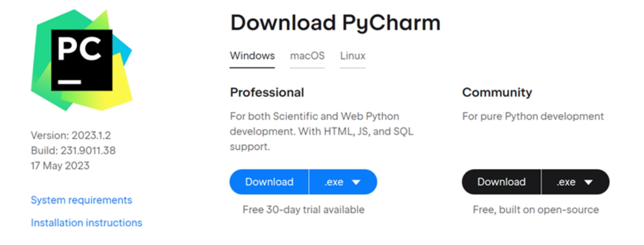644x245 pixels.
Task: Open the Professional .exe installer type dropdown
Action: [343, 182]
